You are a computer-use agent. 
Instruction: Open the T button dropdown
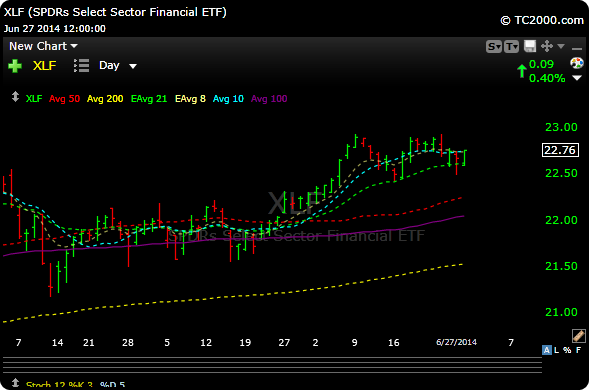click(x=511, y=47)
